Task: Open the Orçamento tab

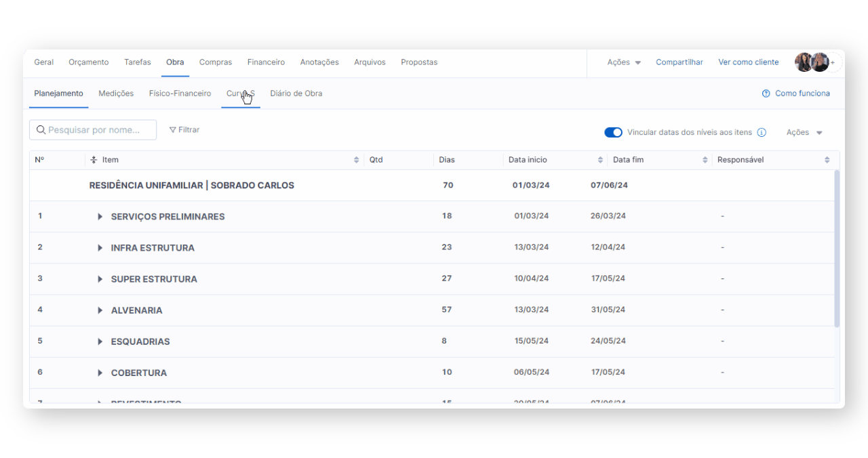Action: coord(88,62)
